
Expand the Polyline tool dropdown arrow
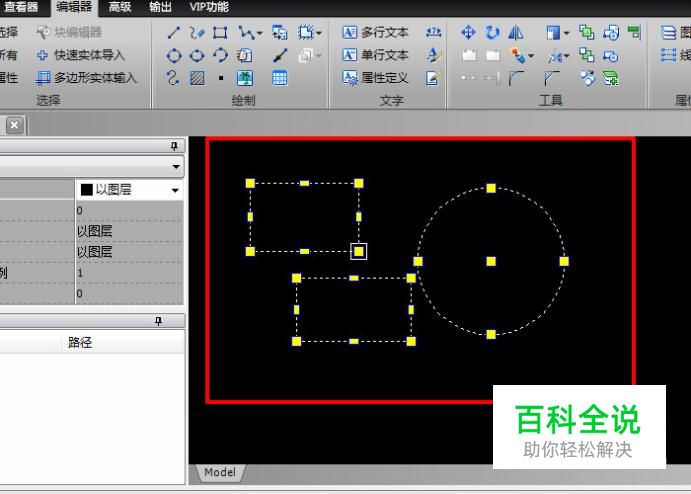[x=260, y=33]
